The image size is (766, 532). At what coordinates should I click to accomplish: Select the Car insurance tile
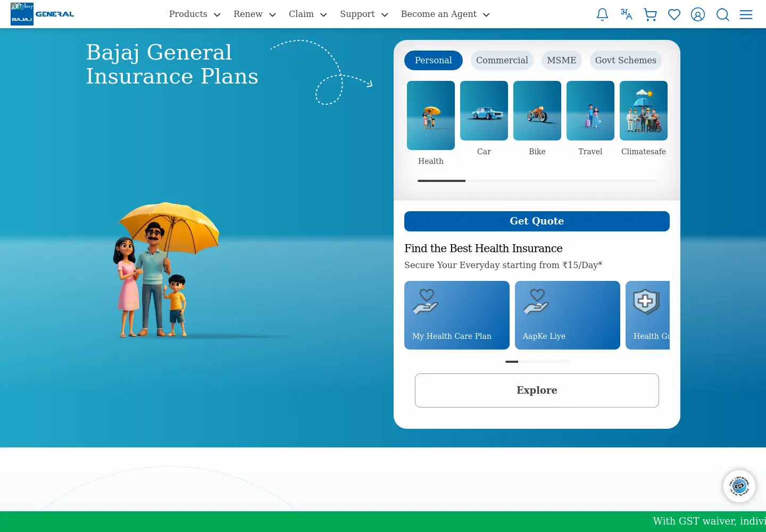click(484, 119)
